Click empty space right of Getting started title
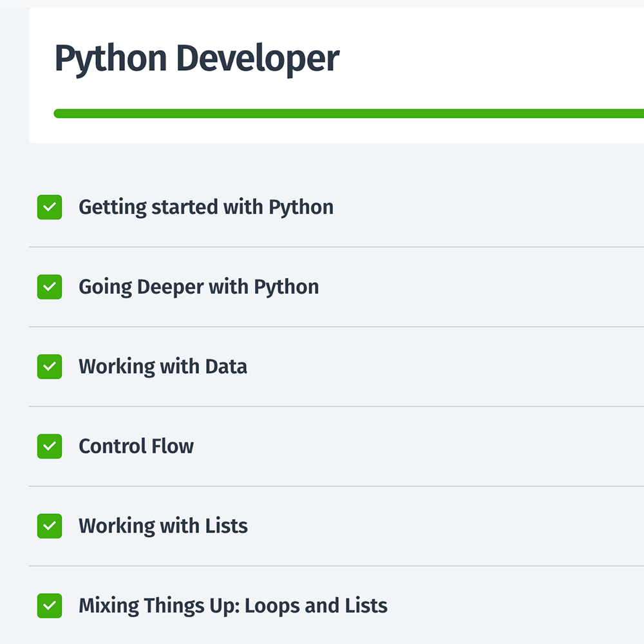 (489, 207)
